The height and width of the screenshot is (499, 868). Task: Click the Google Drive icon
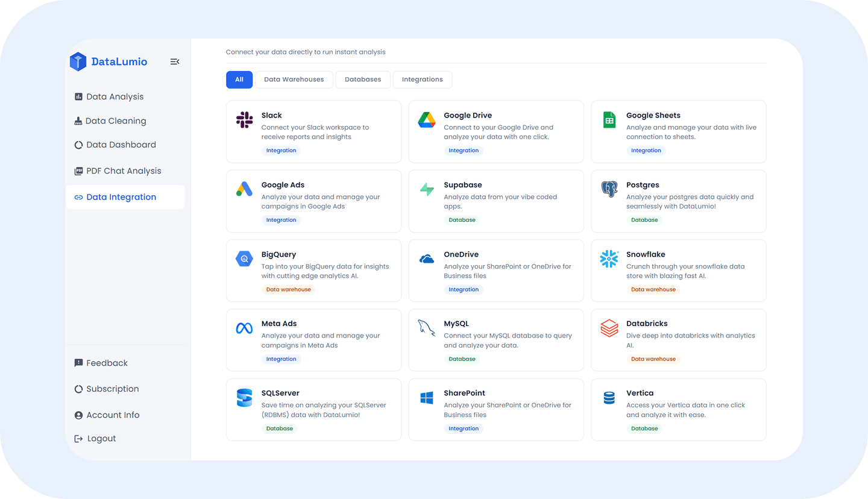pos(426,119)
